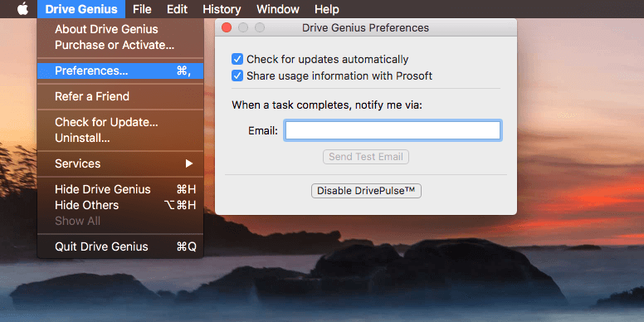
Task: Toggle Share usage information with Prosoft
Action: (237, 76)
